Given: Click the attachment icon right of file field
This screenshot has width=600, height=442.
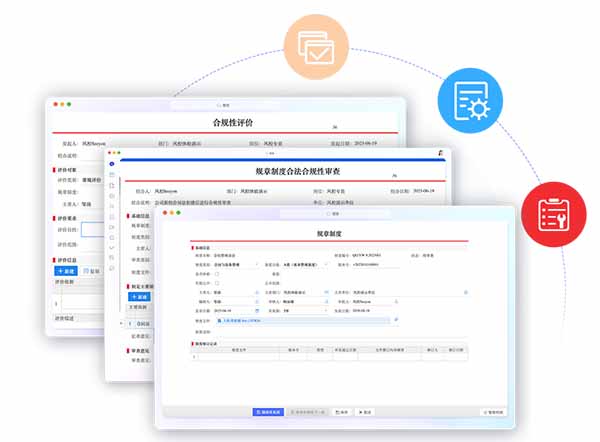Looking at the screenshot, I should [396, 319].
